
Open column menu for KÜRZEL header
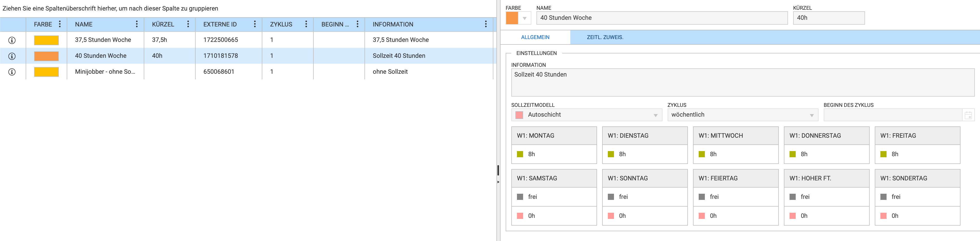[188, 24]
